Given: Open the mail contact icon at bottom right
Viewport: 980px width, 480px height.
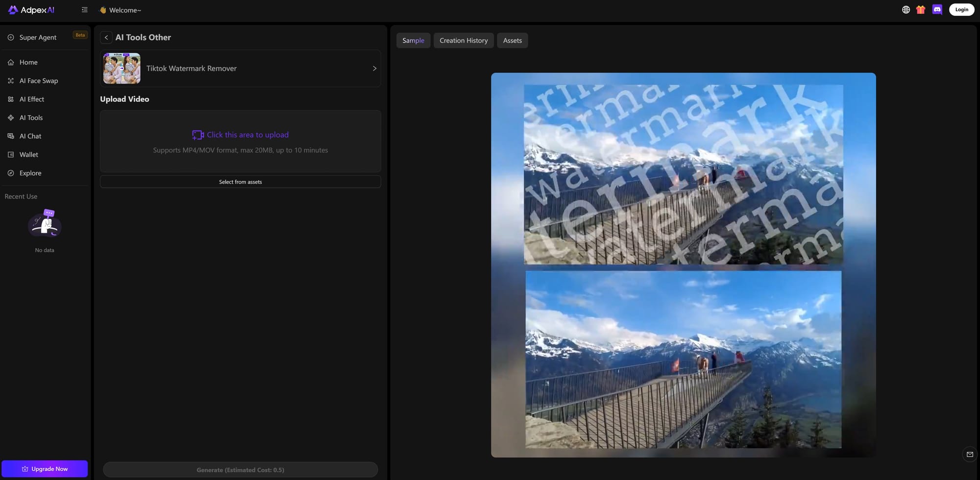Looking at the screenshot, I should [x=970, y=454].
